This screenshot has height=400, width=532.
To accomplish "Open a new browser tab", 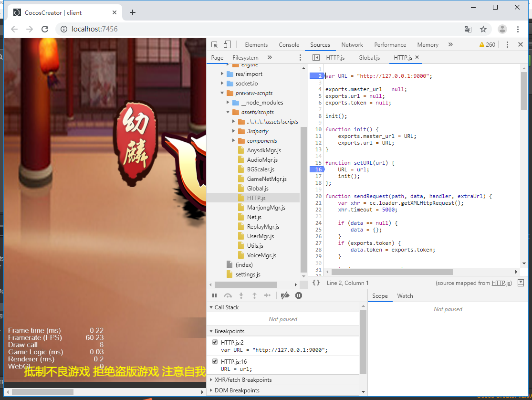I will [x=133, y=12].
